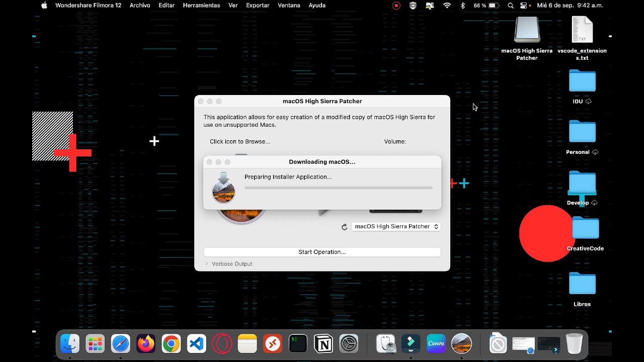
Task: Open Spotlight search in menu bar
Action: pos(511,6)
